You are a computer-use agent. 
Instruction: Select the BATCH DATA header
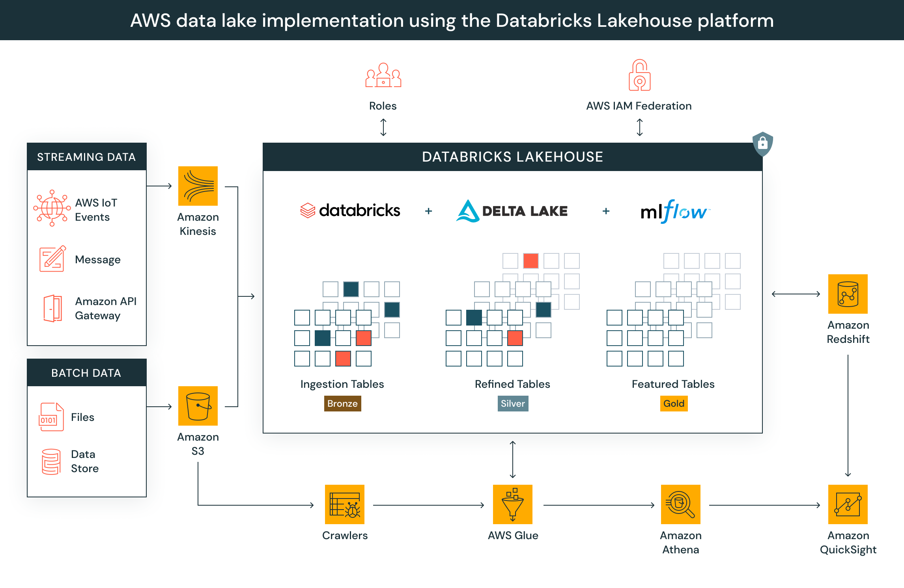click(x=86, y=373)
